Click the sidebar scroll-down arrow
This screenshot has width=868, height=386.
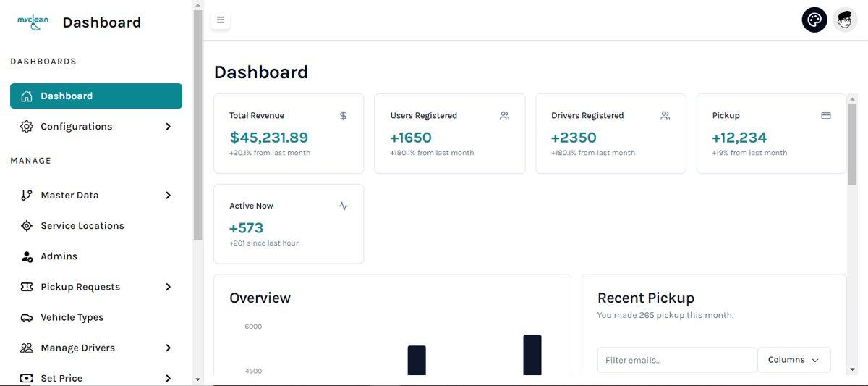click(x=198, y=379)
